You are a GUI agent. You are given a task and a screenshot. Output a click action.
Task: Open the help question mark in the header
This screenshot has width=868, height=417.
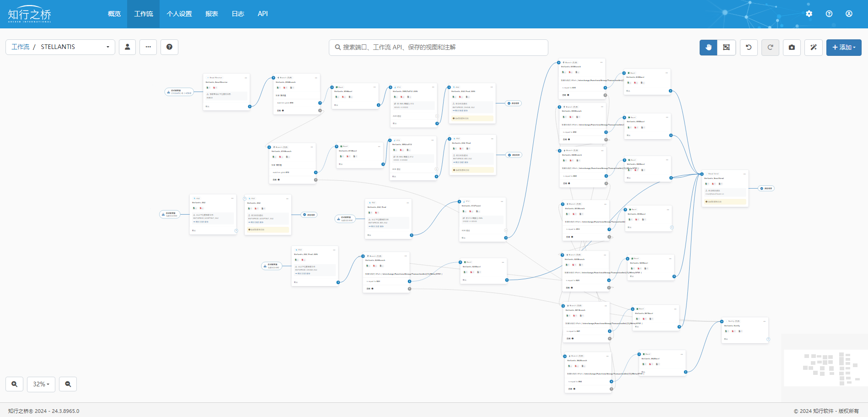coord(829,14)
